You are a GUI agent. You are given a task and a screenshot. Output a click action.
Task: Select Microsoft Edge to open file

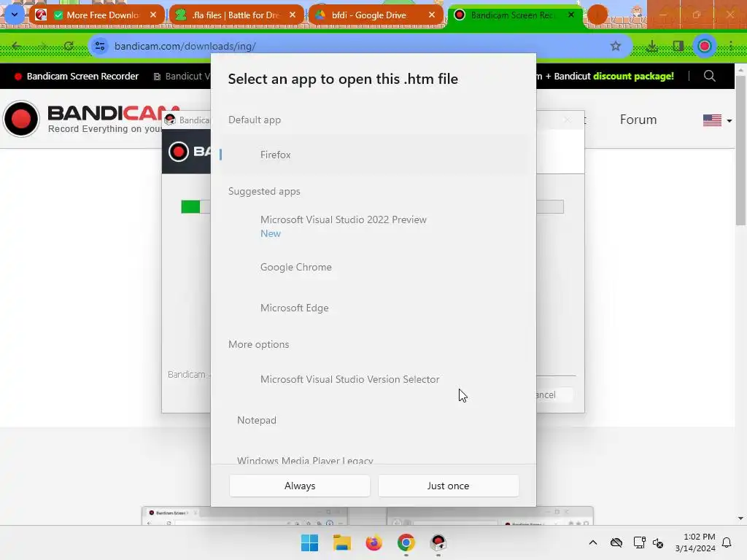click(x=374, y=308)
